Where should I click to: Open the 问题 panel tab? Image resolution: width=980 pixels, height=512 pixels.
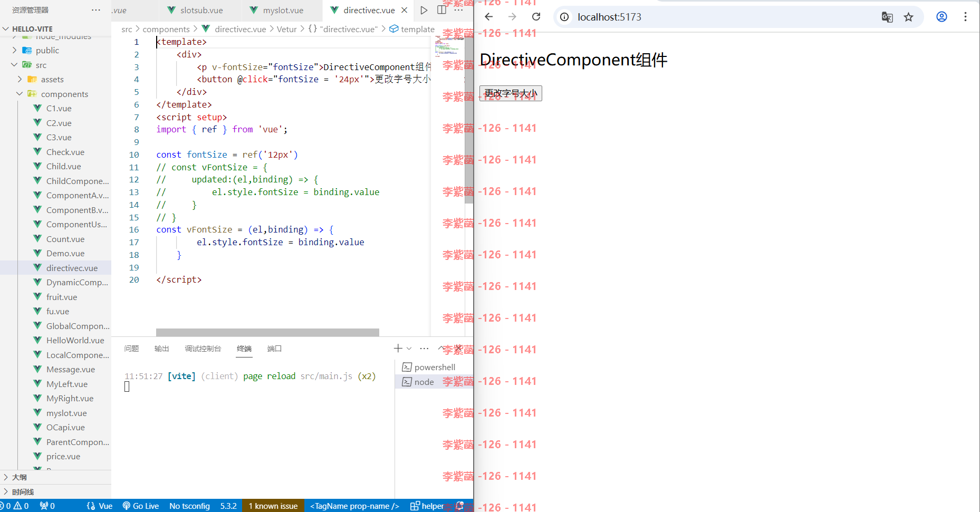pos(131,349)
